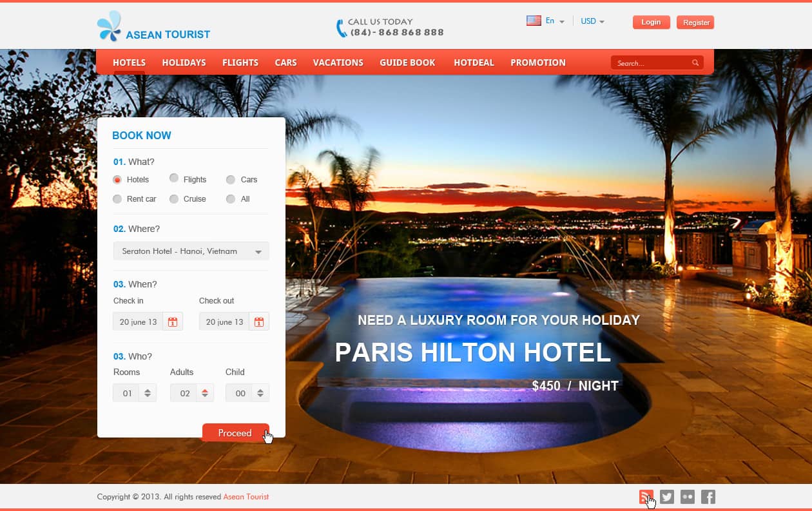Click the BOOK NOW heading

142,135
